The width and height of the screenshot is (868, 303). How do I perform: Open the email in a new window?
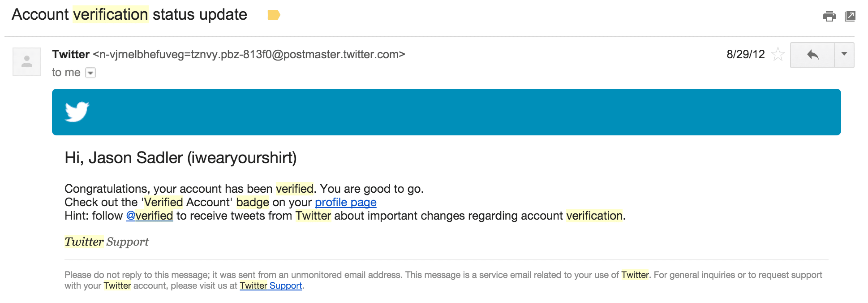850,16
